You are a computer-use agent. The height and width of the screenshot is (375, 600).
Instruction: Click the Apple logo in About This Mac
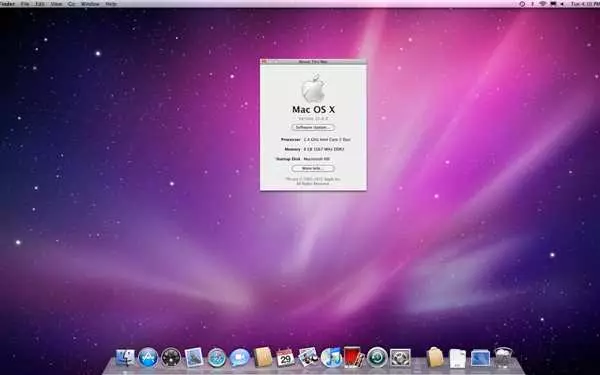(x=313, y=88)
